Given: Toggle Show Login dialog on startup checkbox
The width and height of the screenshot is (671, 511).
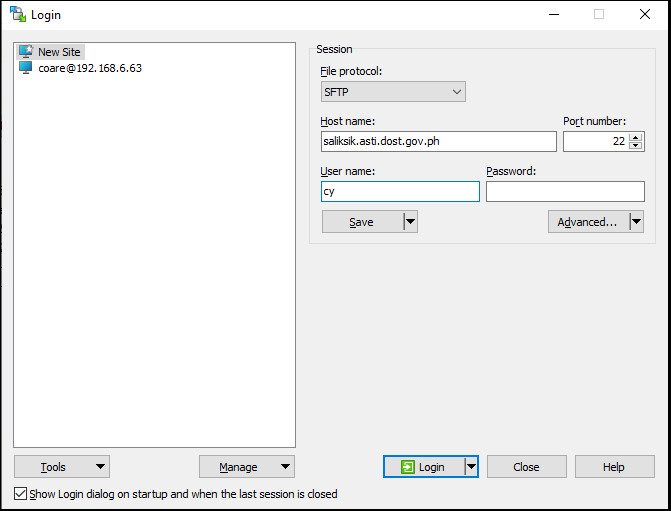Looking at the screenshot, I should tap(21, 494).
